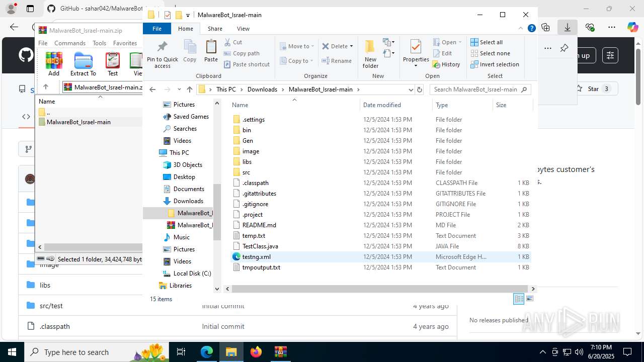Click WinRAR Test icon

click(x=113, y=64)
